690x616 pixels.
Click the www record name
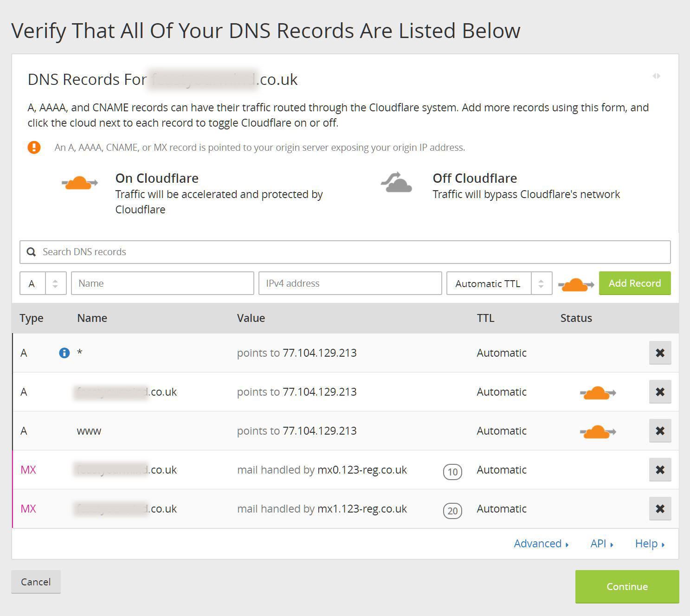coord(89,431)
